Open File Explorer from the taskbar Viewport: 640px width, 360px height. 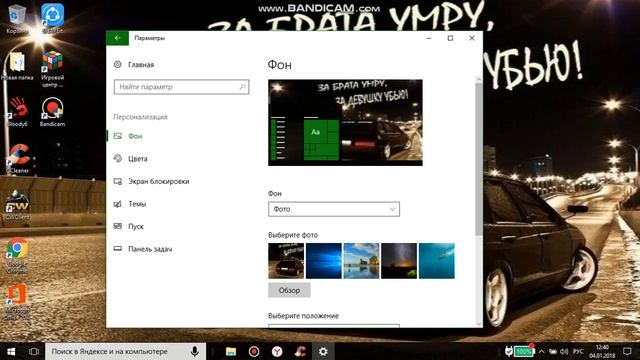pyautogui.click(x=231, y=351)
